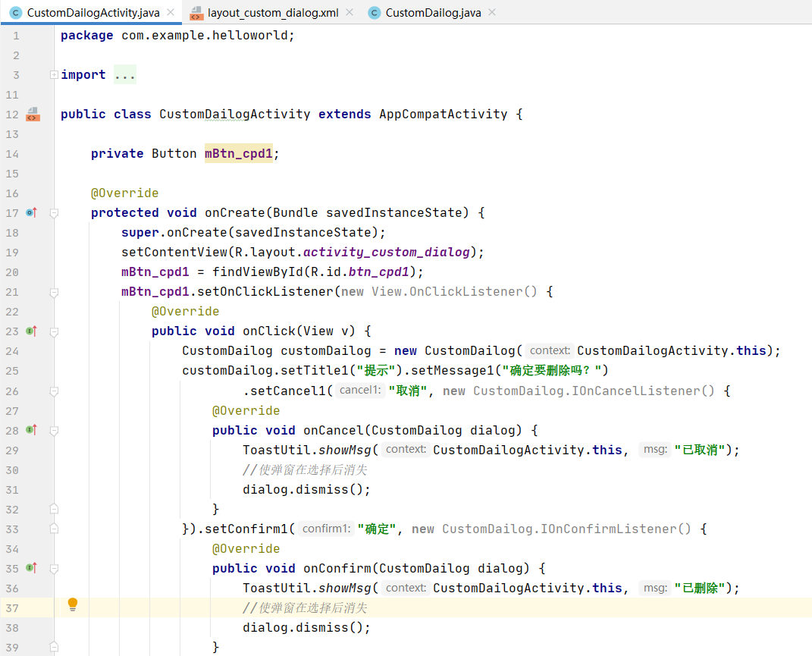This screenshot has width=812, height=656.
Task: Close the CustomDailogActivity.java tab
Action: pos(171,12)
